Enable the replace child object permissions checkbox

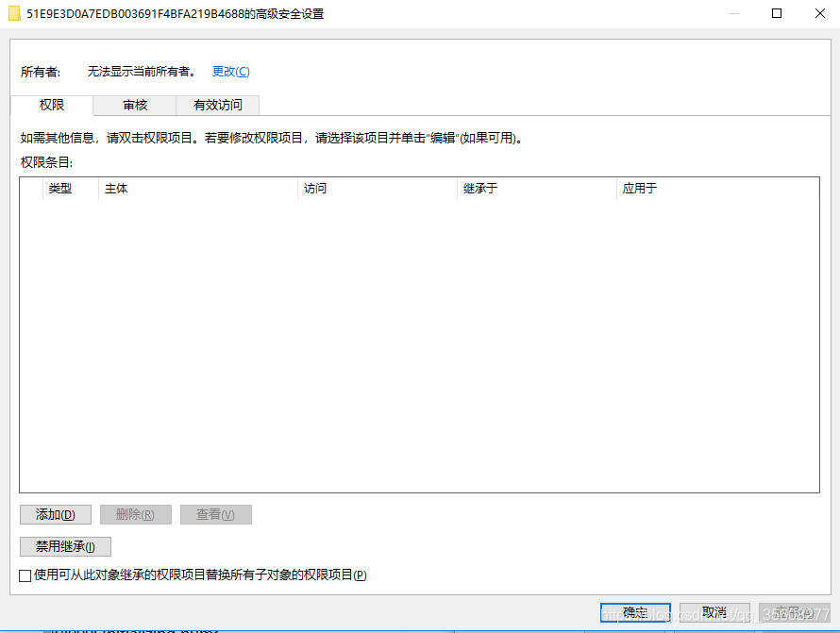tap(21, 575)
